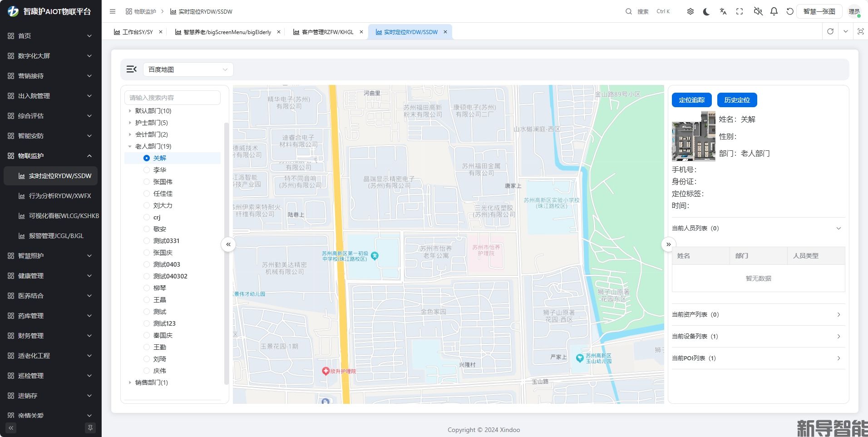Viewport: 868px width, 437px height.
Task: Click the 行为分析RYDW/XWFX chart icon
Action: pos(21,196)
